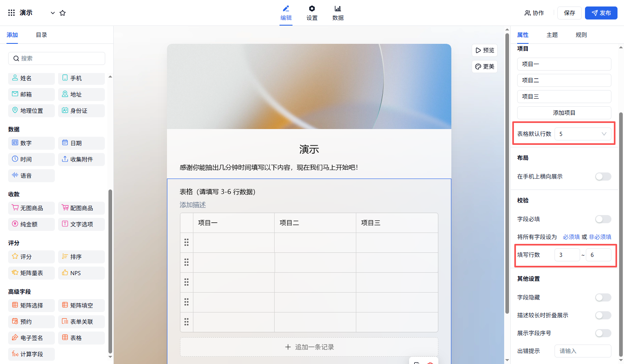Screen dimensions: 624x364
Task: Click drag handle of first table row
Action: pyautogui.click(x=186, y=242)
